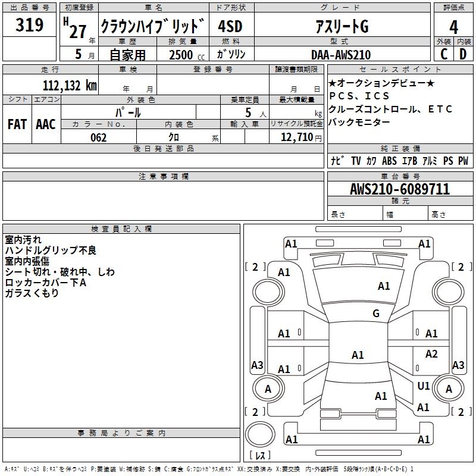Select the right rear wheel marked A

pyautogui.click(x=449, y=389)
